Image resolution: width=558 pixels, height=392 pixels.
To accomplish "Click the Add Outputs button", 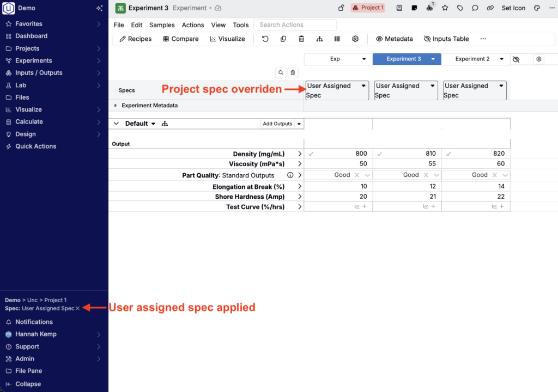I will (277, 124).
